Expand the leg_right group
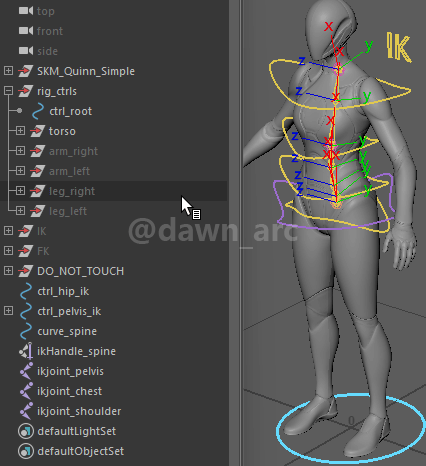Screen dimensions: 426x466 coord(20,190)
